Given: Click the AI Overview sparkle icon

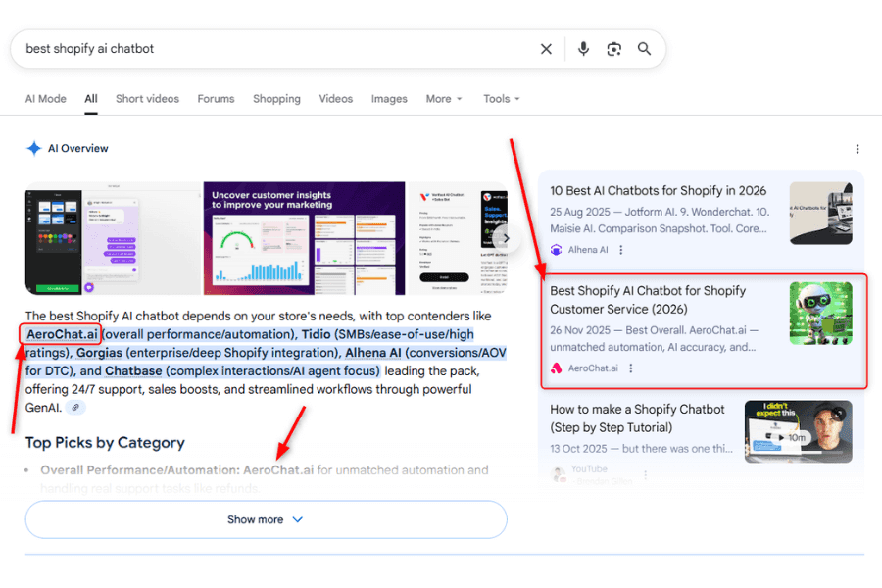Looking at the screenshot, I should (33, 149).
